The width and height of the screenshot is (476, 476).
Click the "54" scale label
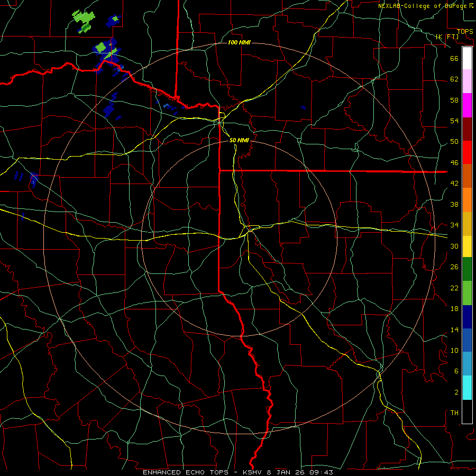tap(454, 121)
